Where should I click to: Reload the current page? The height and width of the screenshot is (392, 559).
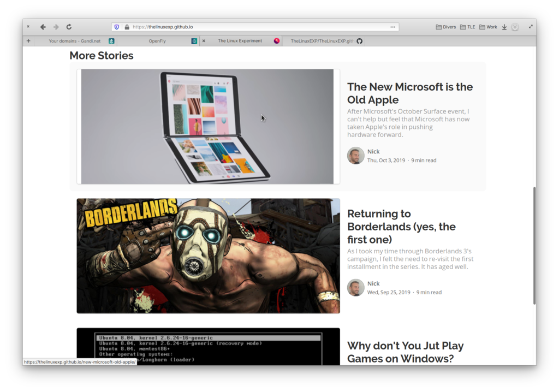(69, 27)
